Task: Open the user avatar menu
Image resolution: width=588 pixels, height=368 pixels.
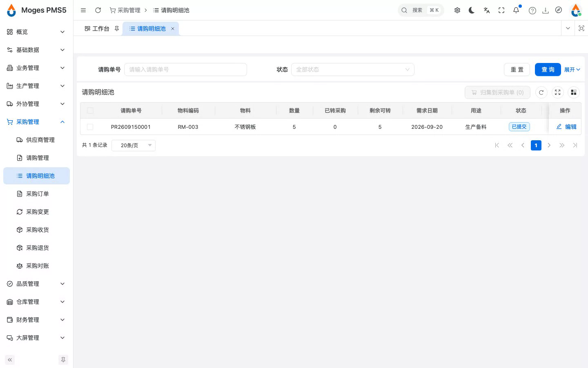Action: [576, 10]
